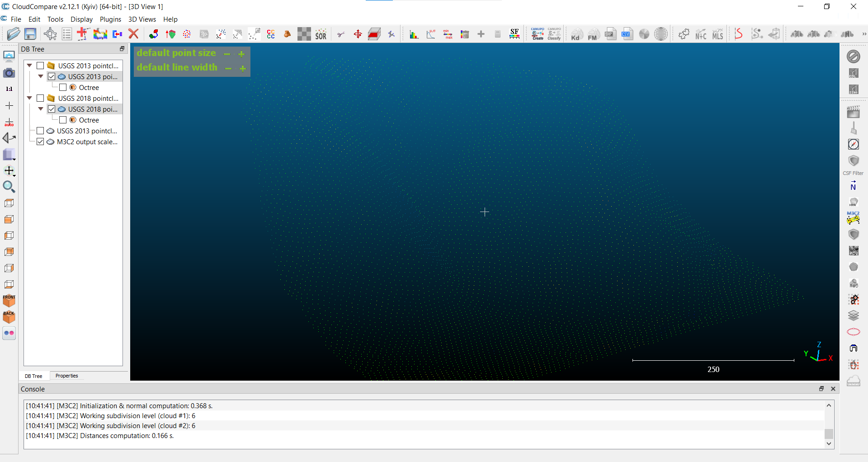Viewport: 868px width, 462px height.
Task: Click the console vertical scrollbar thumb
Action: [829, 434]
